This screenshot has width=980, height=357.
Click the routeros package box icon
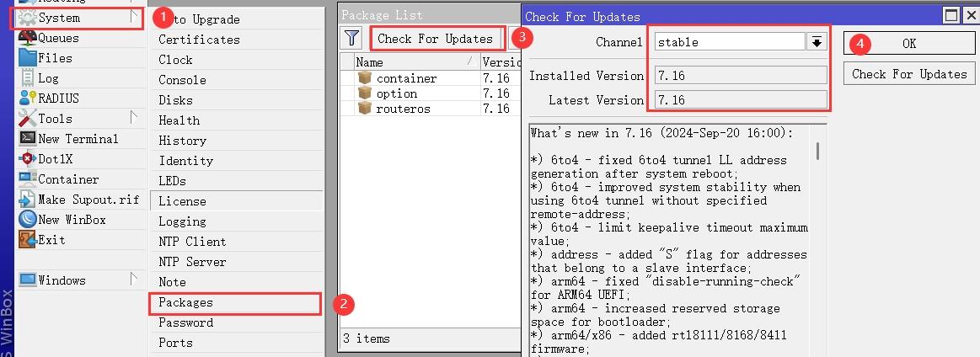tap(364, 108)
